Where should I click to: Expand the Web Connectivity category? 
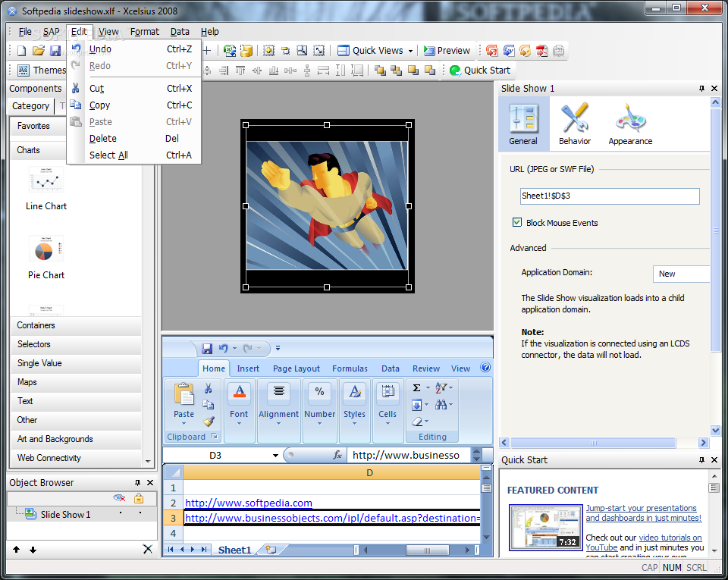(76, 458)
